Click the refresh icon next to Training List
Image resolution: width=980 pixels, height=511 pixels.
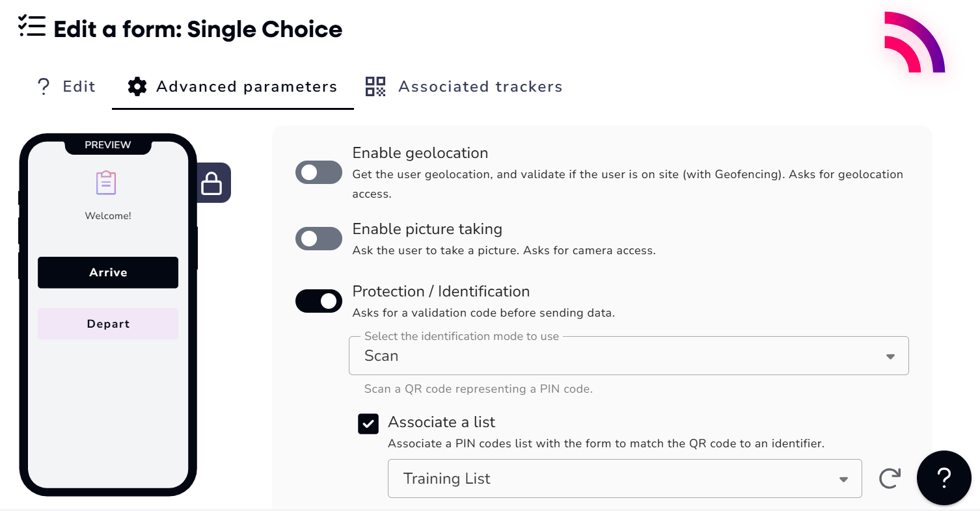click(890, 478)
